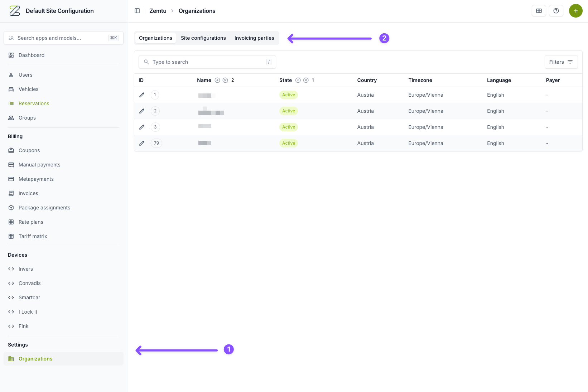Toggle Name column sort direction arrow
Image resolution: width=588 pixels, height=392 pixels.
click(x=217, y=80)
